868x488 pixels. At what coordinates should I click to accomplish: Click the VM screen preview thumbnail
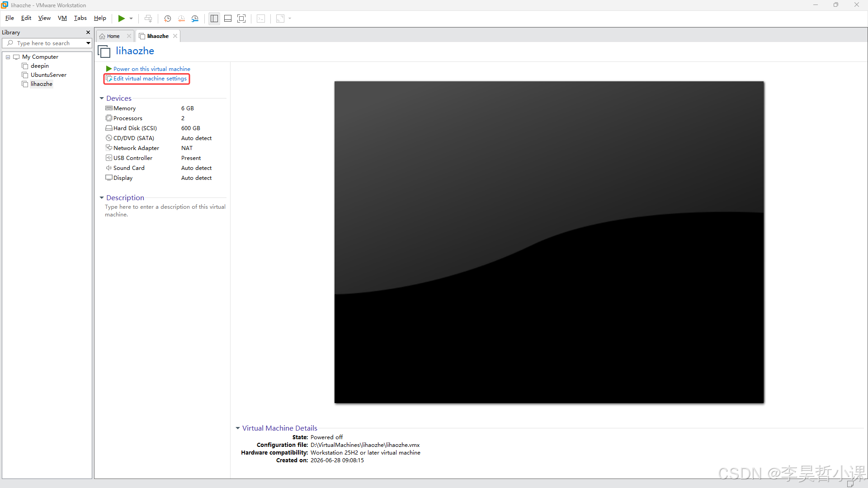point(549,242)
